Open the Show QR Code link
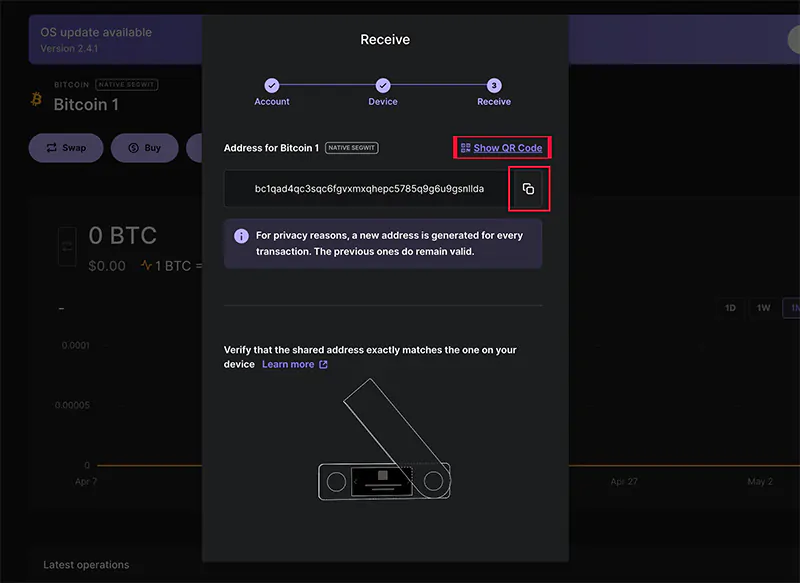Image resolution: width=800 pixels, height=583 pixels. pyautogui.click(x=508, y=148)
